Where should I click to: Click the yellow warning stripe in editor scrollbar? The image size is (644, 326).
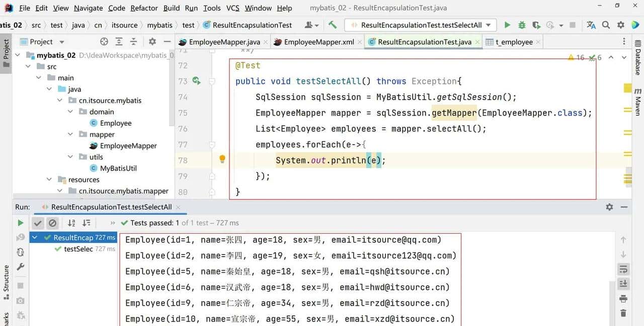(627, 89)
